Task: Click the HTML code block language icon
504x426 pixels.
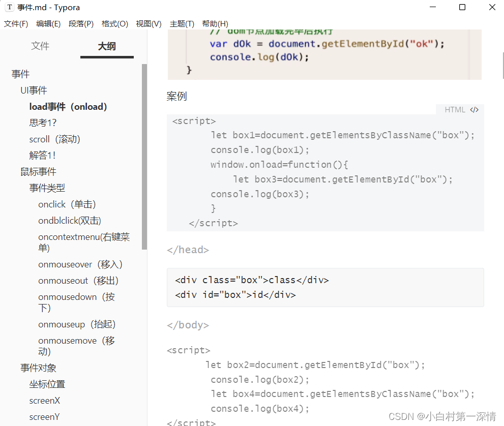Action: click(474, 110)
